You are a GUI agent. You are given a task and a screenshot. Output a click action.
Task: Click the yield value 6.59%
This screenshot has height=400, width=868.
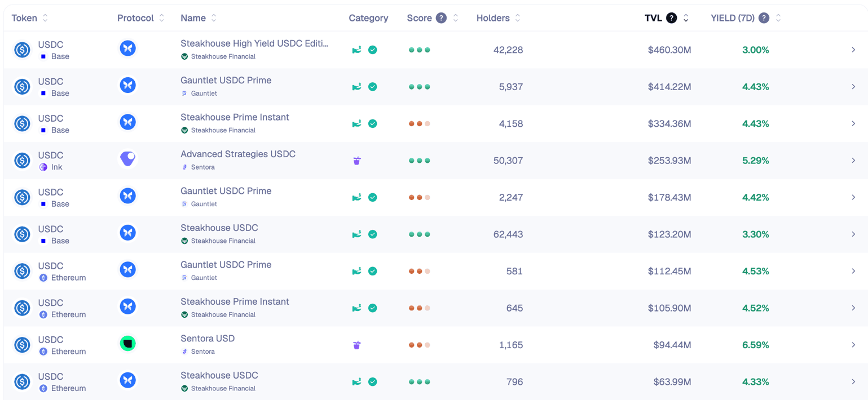click(x=756, y=345)
